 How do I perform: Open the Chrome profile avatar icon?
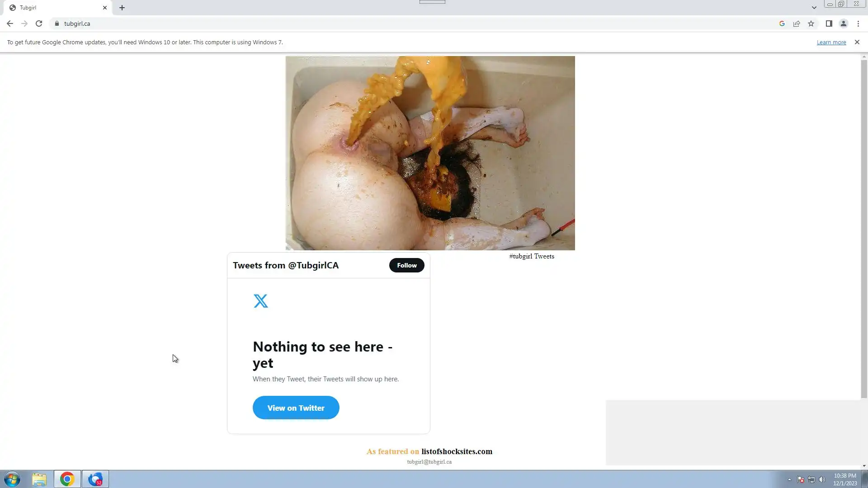pyautogui.click(x=843, y=23)
